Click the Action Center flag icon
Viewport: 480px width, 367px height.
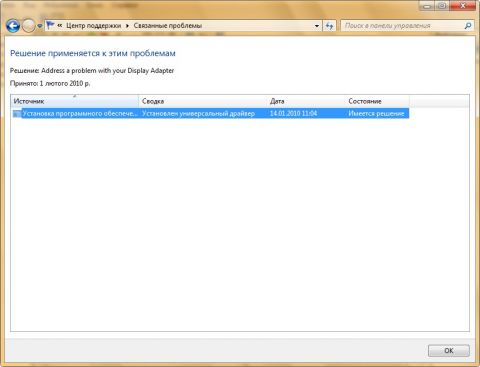pyautogui.click(x=50, y=25)
